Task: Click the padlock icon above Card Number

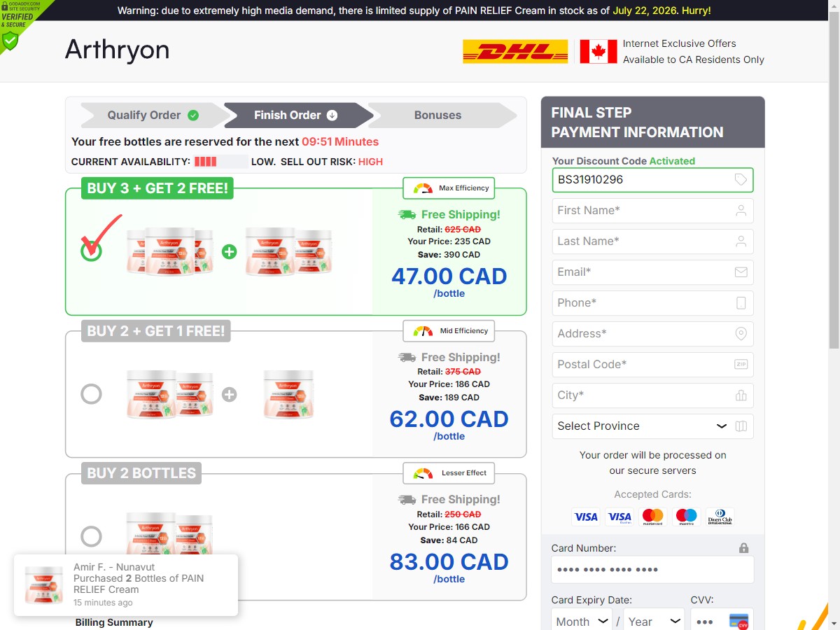Action: (x=743, y=548)
